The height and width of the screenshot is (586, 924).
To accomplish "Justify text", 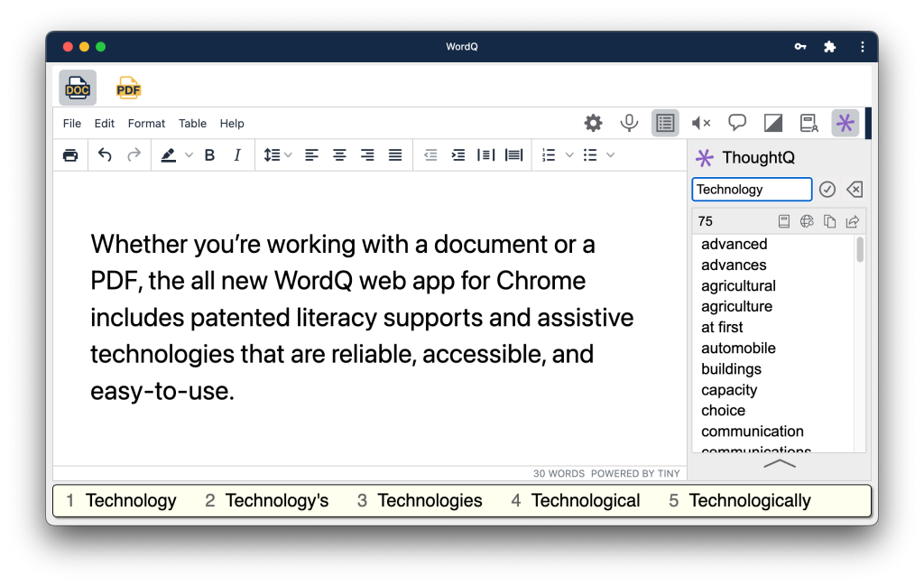I will click(x=395, y=155).
